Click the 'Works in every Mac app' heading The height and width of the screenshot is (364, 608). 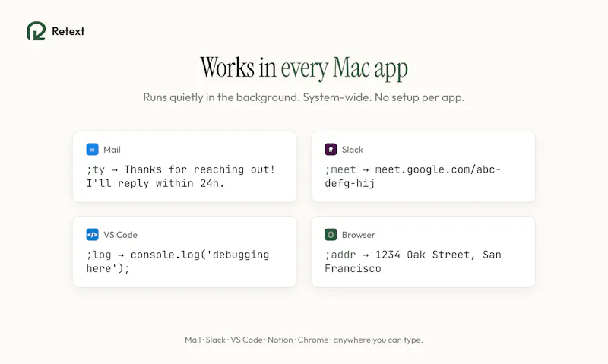(304, 68)
